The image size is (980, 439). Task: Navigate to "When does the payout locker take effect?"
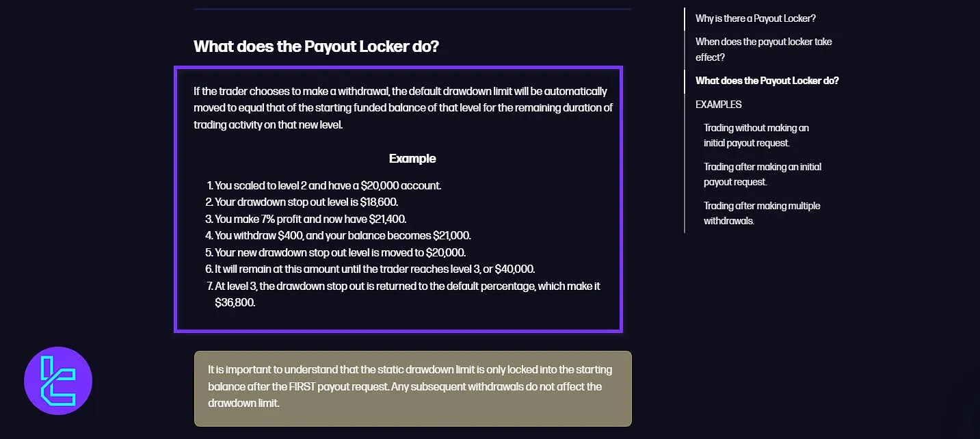coord(763,49)
